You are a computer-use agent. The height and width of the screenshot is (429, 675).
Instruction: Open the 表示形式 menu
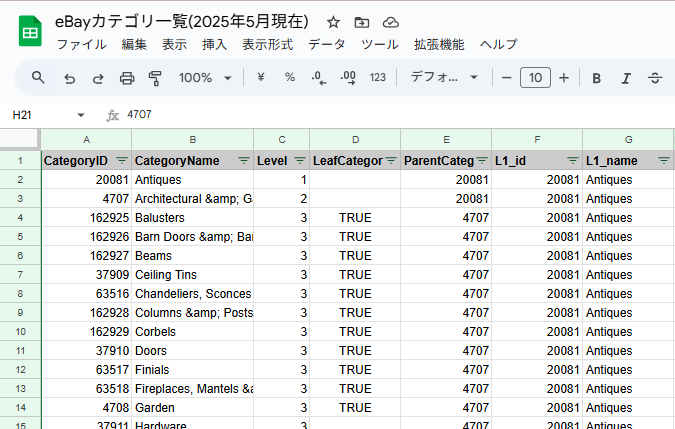[267, 44]
